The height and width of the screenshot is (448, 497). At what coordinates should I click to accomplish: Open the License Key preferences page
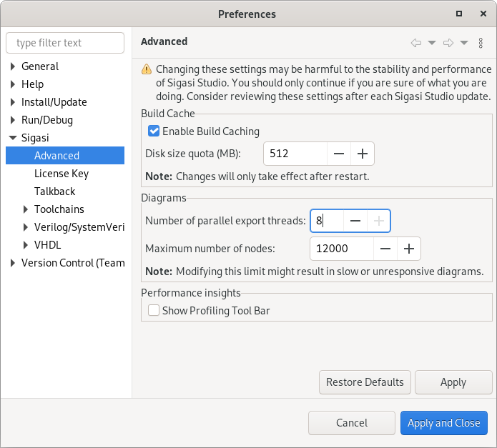click(61, 174)
